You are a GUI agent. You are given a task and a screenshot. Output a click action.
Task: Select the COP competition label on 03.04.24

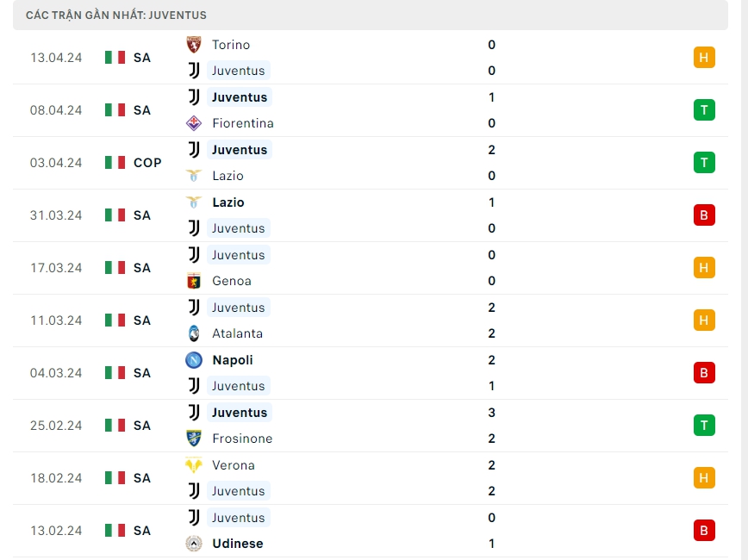(x=147, y=163)
